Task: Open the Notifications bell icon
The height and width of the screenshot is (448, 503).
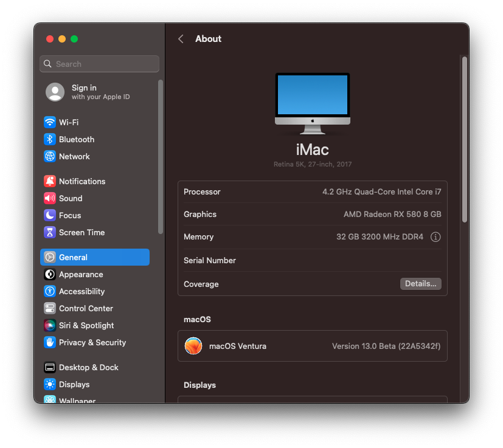Action: (50, 181)
